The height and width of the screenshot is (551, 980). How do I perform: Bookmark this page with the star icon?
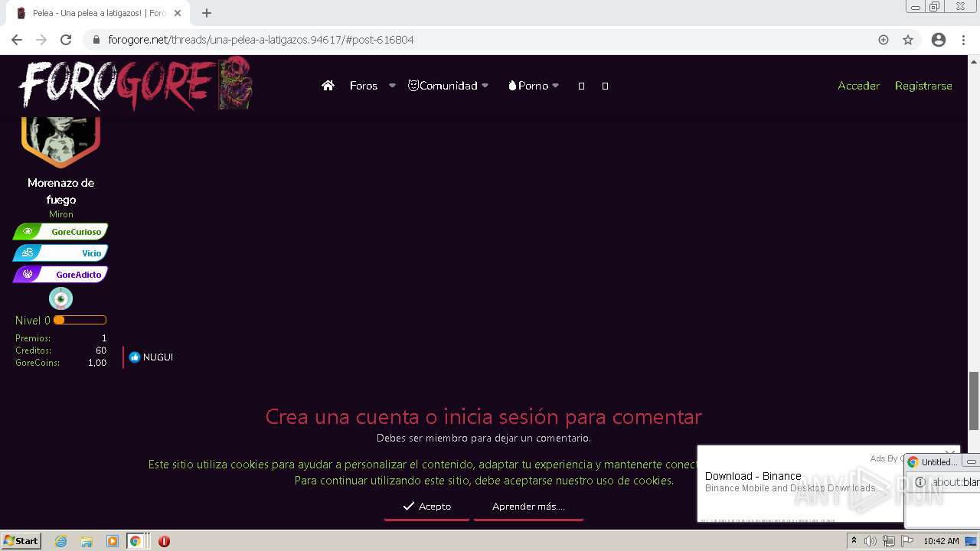908,40
